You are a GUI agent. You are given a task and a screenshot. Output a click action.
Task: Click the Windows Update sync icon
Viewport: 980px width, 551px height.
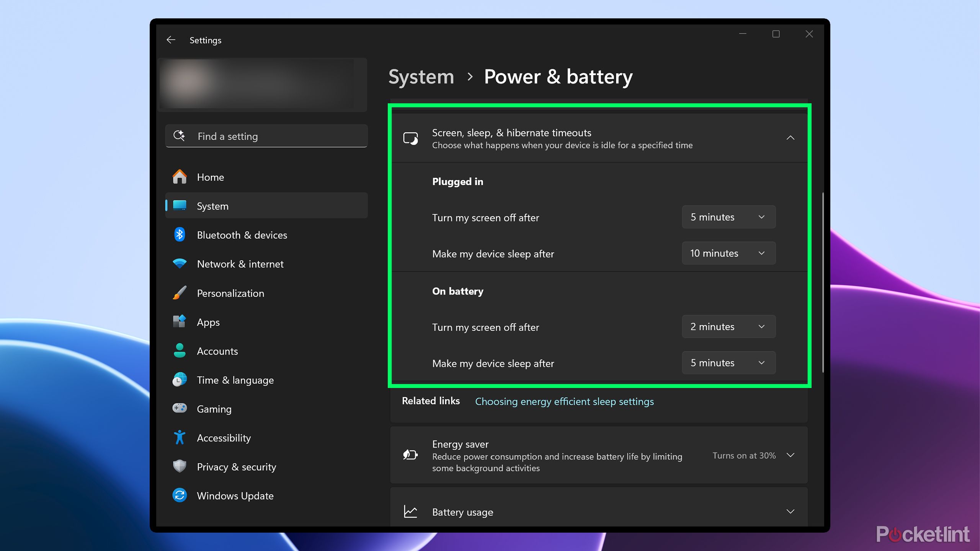coord(180,495)
